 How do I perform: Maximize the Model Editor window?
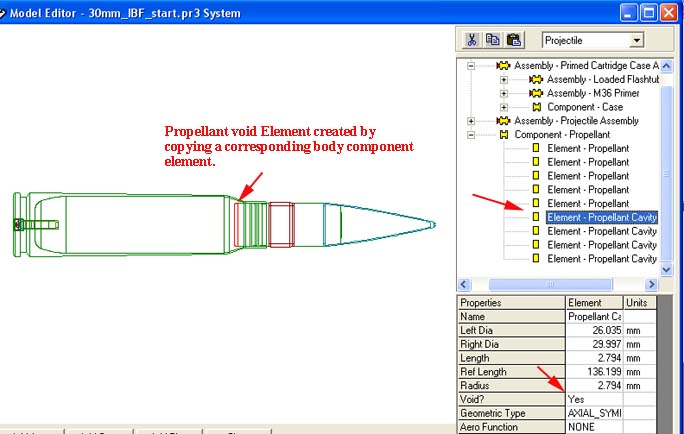pyautogui.click(x=650, y=12)
